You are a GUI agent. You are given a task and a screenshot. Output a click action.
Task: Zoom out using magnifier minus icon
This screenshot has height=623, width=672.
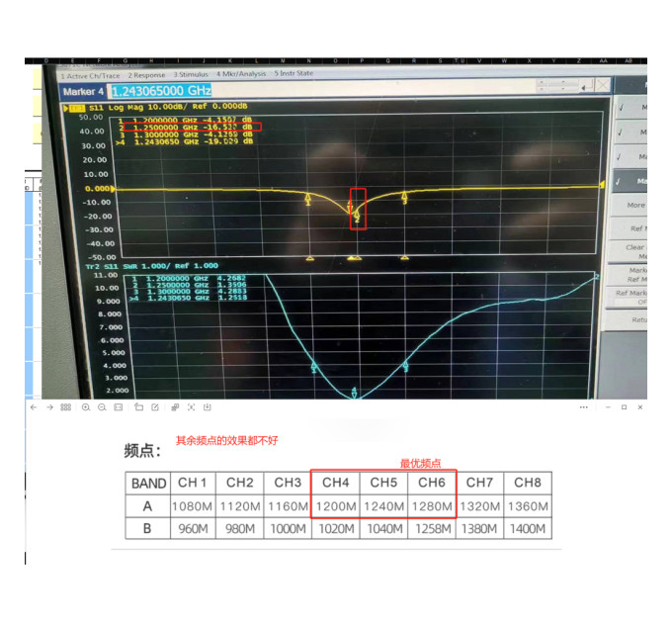tap(102, 407)
